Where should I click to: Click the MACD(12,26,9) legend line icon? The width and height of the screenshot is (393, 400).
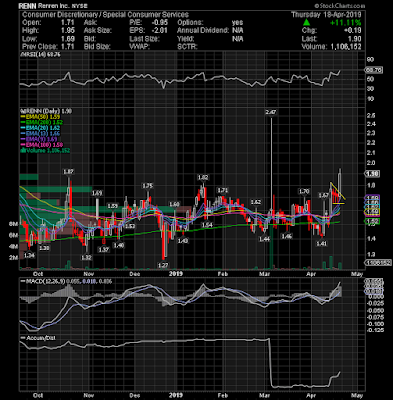(23, 282)
